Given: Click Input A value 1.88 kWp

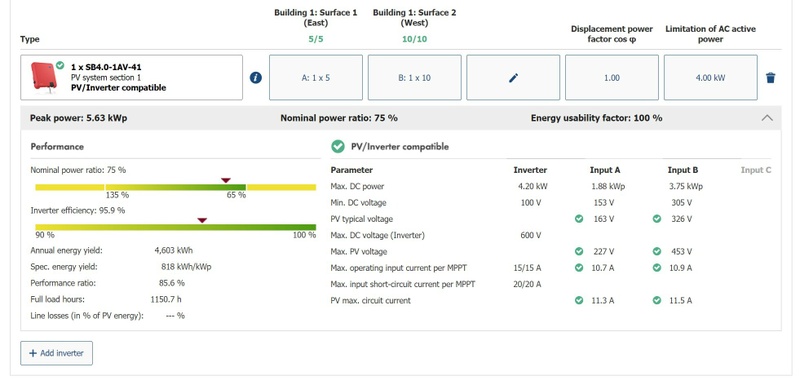Looking at the screenshot, I should pyautogui.click(x=608, y=186).
